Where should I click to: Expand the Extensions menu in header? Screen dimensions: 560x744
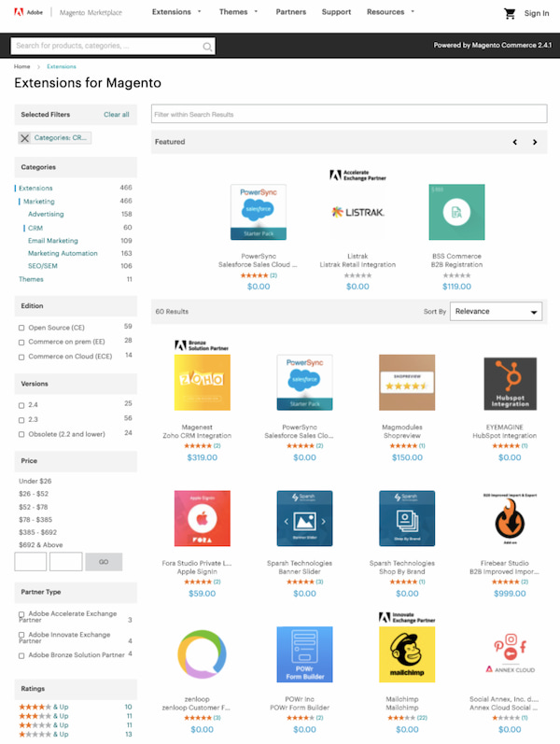(177, 13)
